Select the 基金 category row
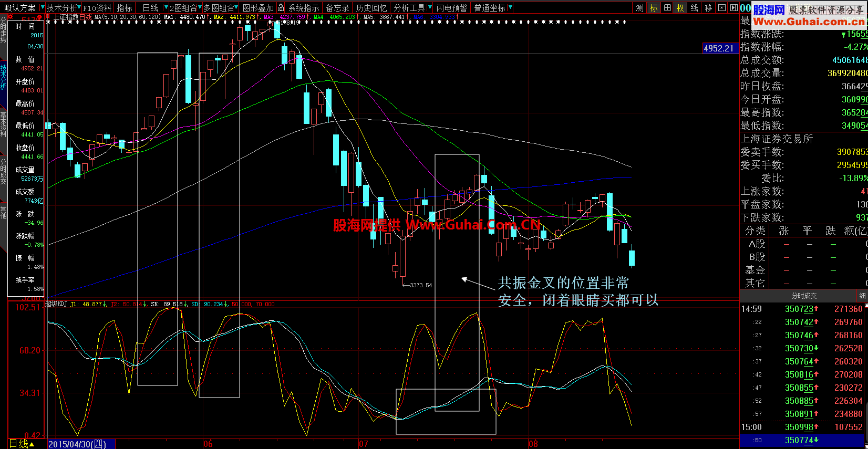Image resolution: width=868 pixels, height=449 pixels. (804, 270)
